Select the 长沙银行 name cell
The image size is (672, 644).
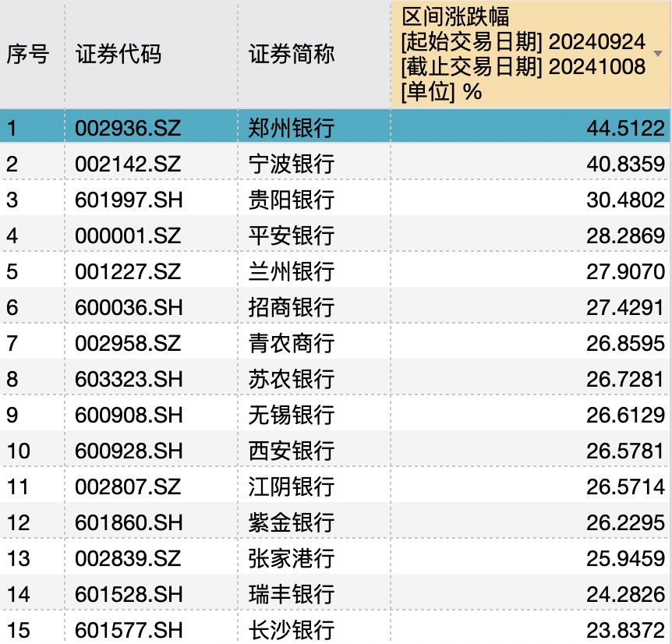coord(292,630)
